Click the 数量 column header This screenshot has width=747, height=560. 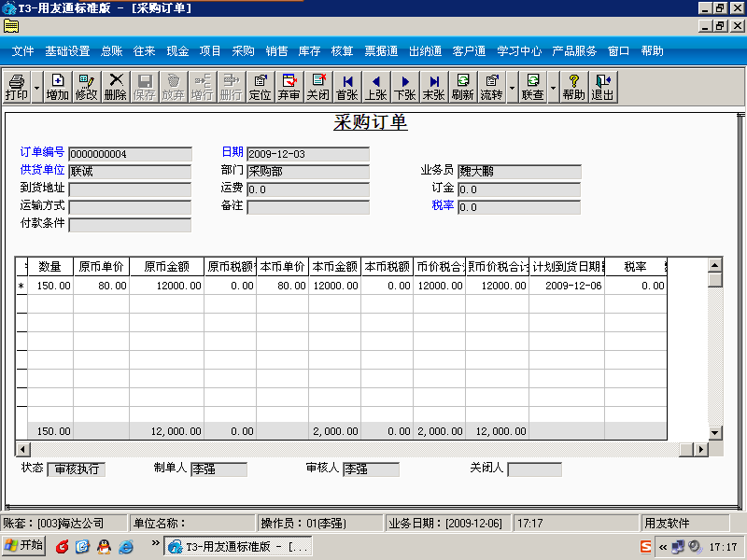click(x=50, y=267)
